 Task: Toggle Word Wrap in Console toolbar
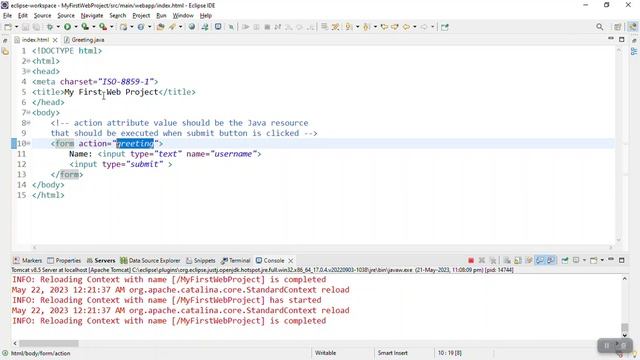point(529,260)
